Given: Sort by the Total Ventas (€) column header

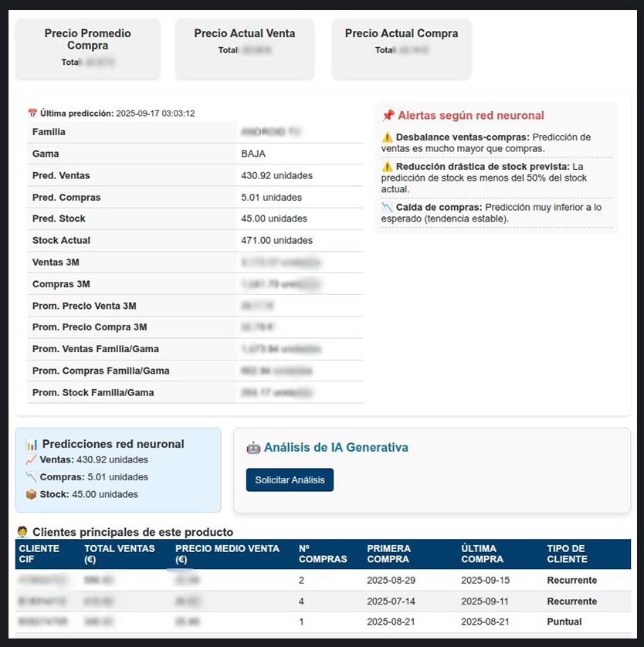Looking at the screenshot, I should [x=120, y=554].
